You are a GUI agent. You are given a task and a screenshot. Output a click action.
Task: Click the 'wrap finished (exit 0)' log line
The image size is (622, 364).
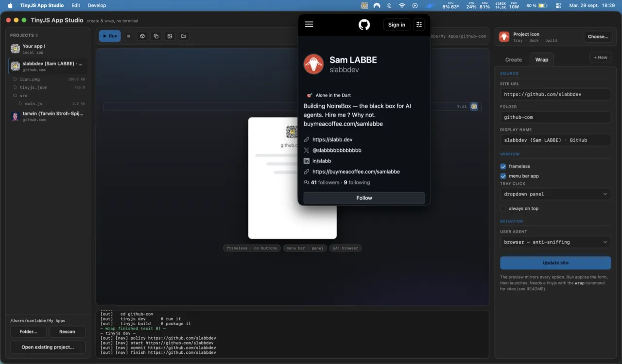point(133,329)
